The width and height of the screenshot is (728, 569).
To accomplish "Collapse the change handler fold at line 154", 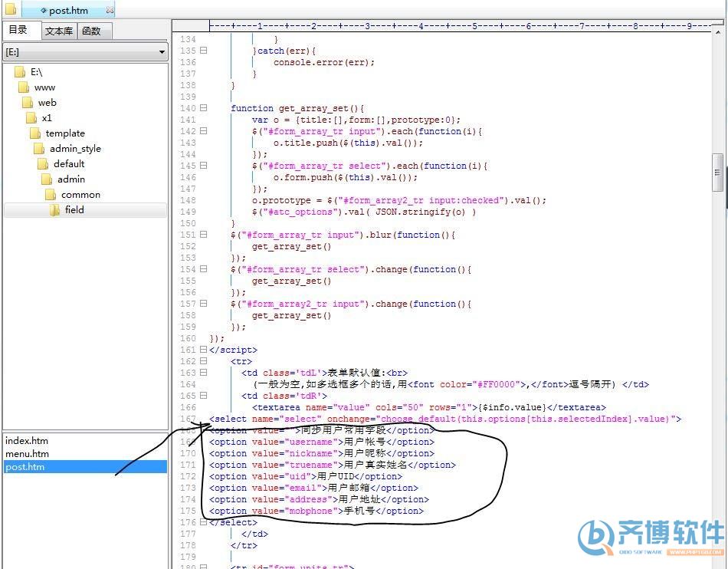I will click(x=203, y=269).
